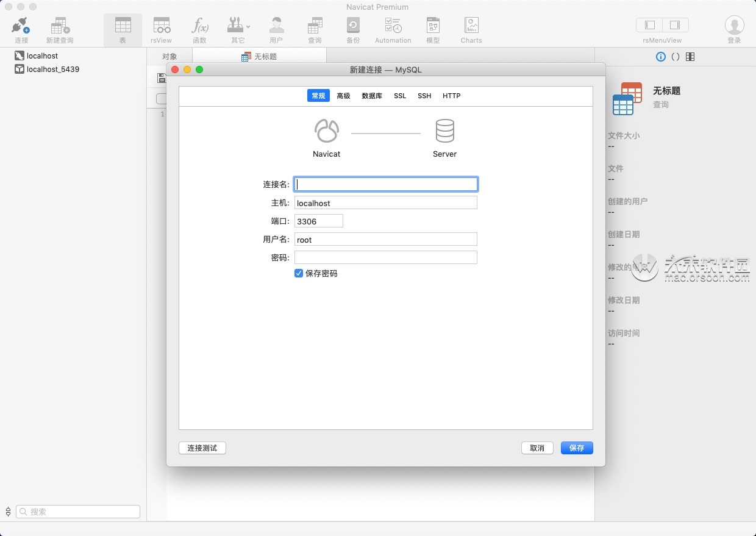Click the Connection (连接) plug icon
Image resolution: width=756 pixels, height=536 pixels.
[21, 26]
